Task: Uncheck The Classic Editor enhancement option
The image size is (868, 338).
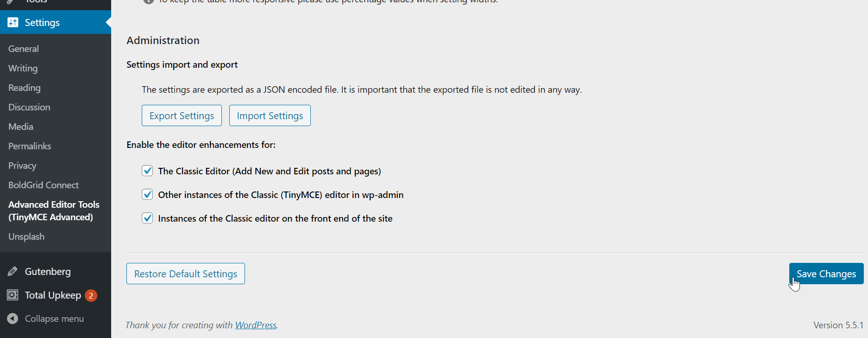Action: 147,171
